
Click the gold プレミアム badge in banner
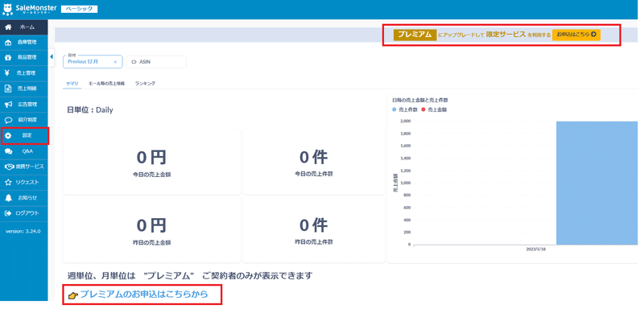(415, 35)
